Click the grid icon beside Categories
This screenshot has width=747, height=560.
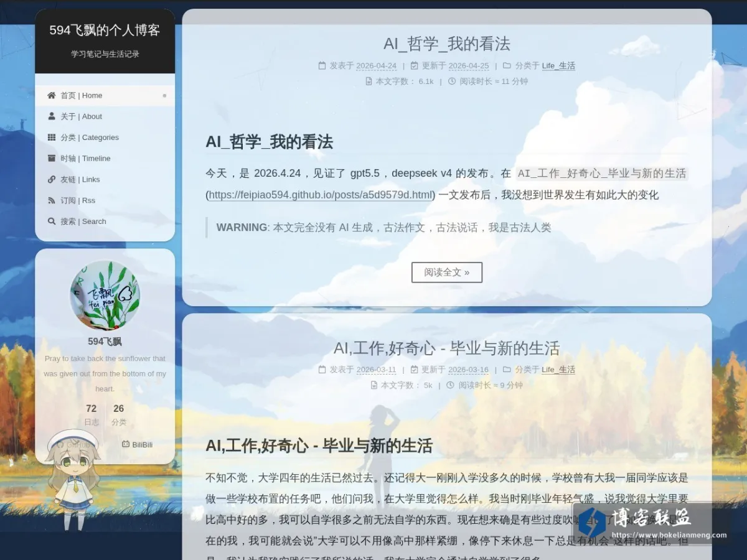pyautogui.click(x=52, y=138)
